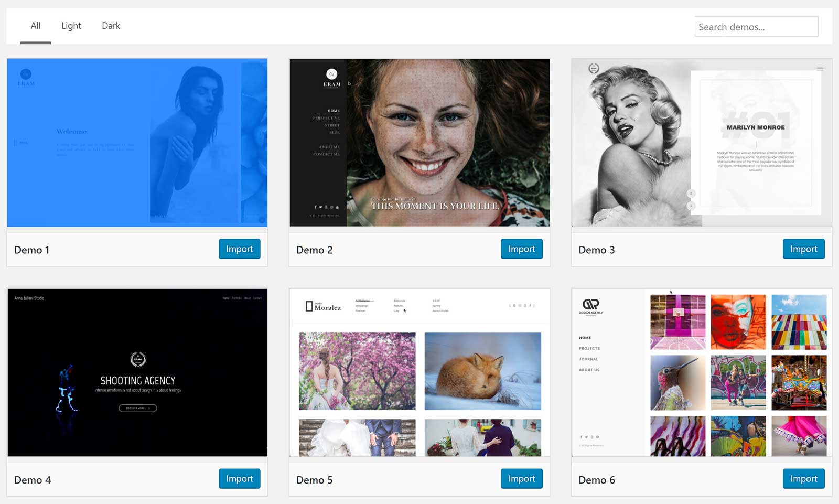
Task: Click the "Demo 4" title text
Action: pyautogui.click(x=33, y=480)
